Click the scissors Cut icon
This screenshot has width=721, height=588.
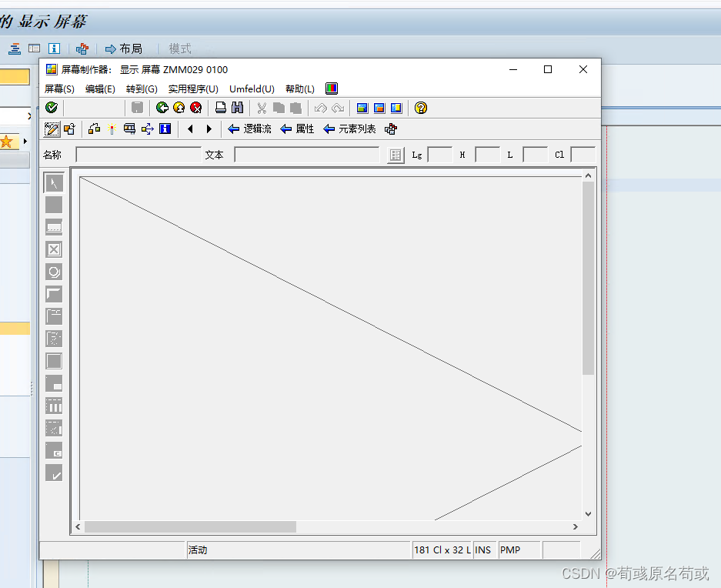coord(262,108)
